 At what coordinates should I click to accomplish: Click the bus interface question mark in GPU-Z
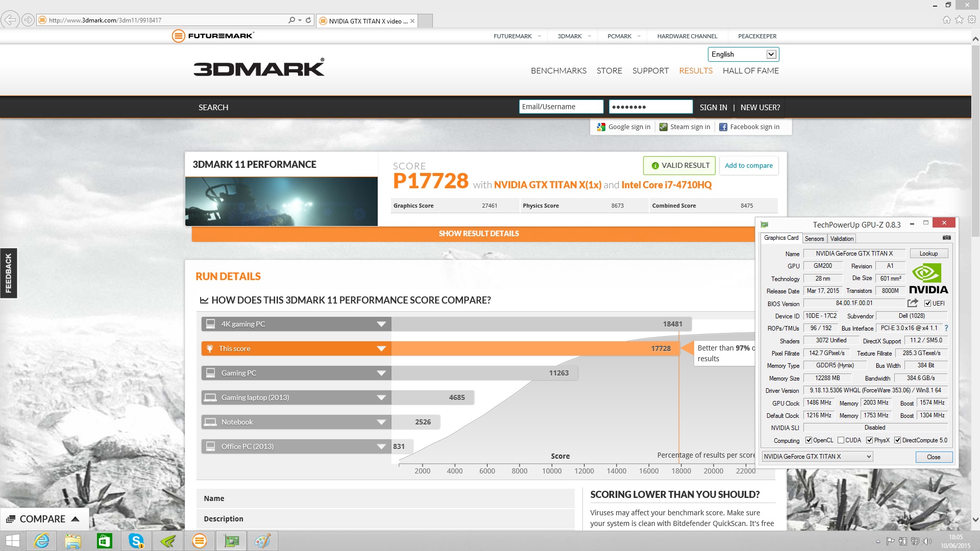point(946,328)
